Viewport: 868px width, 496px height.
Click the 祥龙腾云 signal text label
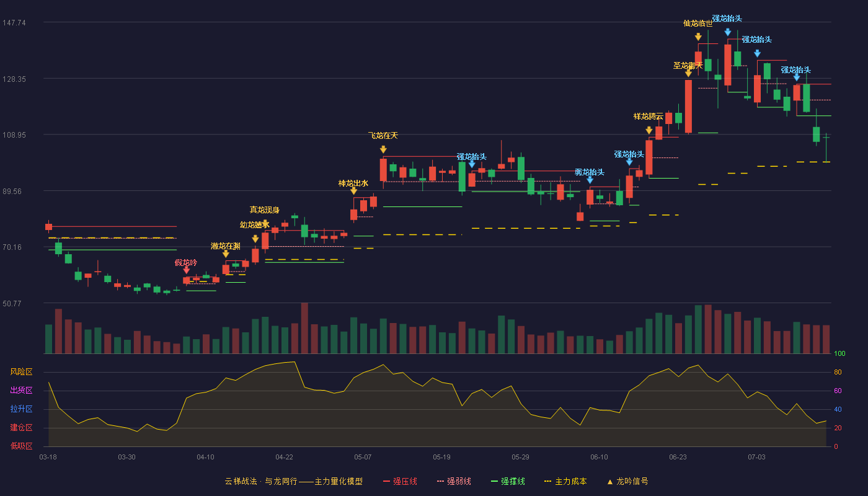649,117
